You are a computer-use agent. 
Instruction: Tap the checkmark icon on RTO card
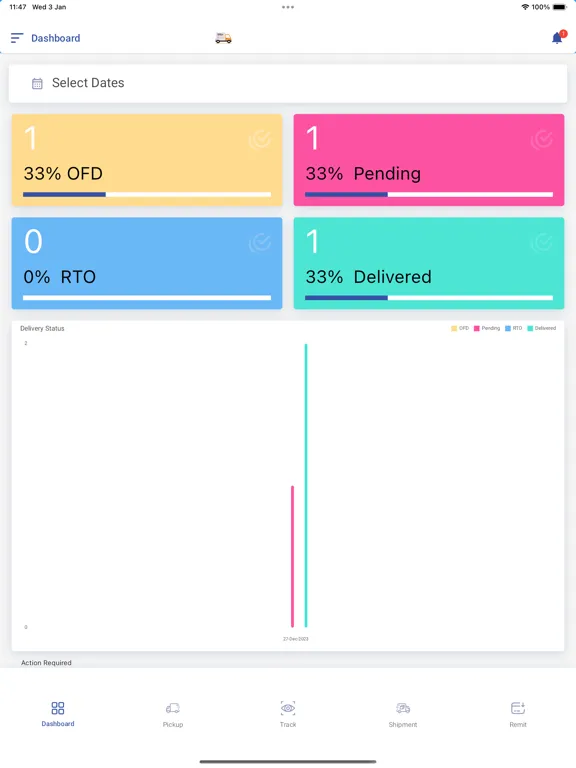[x=260, y=242]
